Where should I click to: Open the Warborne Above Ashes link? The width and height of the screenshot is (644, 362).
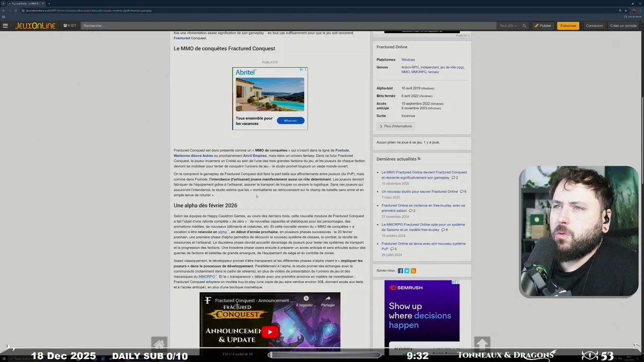[193, 155]
